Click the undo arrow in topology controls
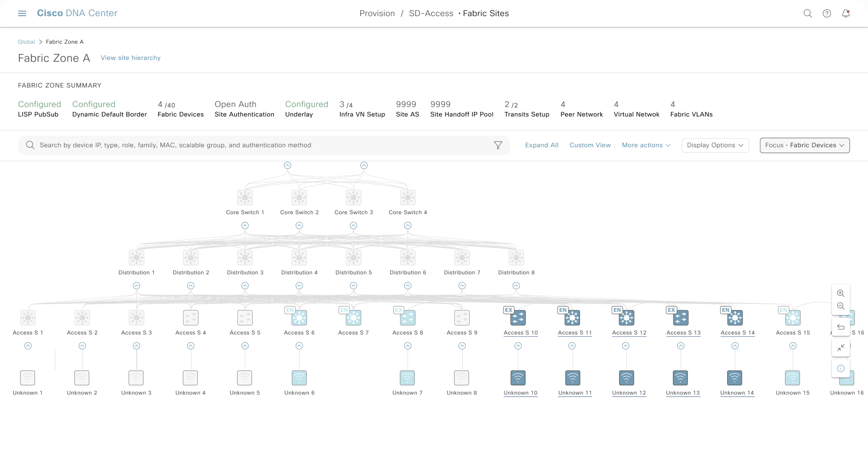868x451 pixels. (841, 327)
